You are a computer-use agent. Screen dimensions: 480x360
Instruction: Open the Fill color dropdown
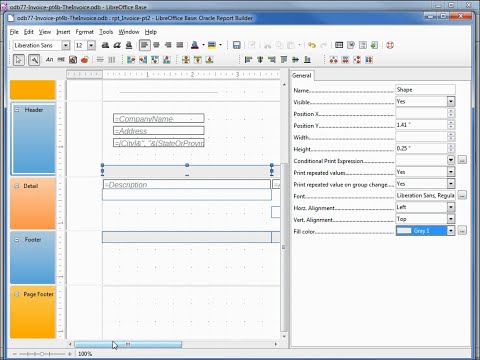coord(451,231)
